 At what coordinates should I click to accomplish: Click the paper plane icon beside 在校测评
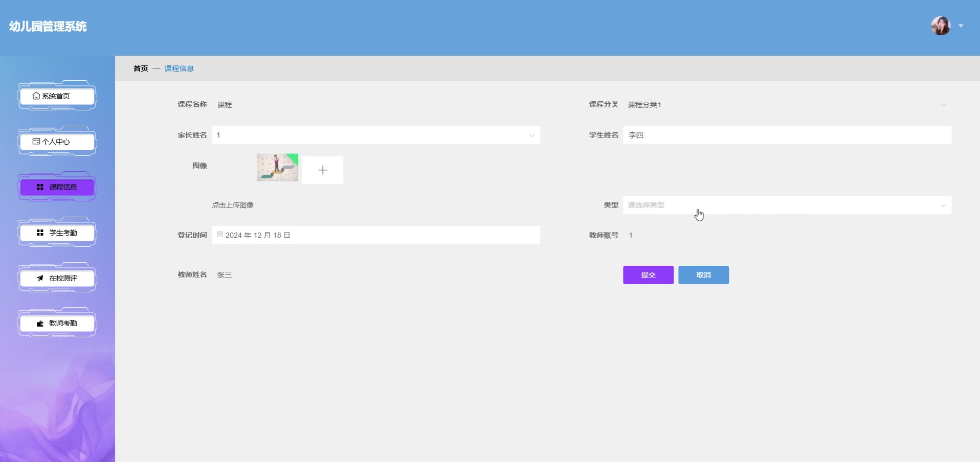[40, 278]
